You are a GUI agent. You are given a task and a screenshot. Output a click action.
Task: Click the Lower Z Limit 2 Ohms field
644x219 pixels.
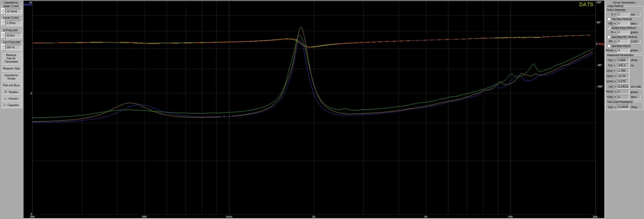[x=13, y=23]
